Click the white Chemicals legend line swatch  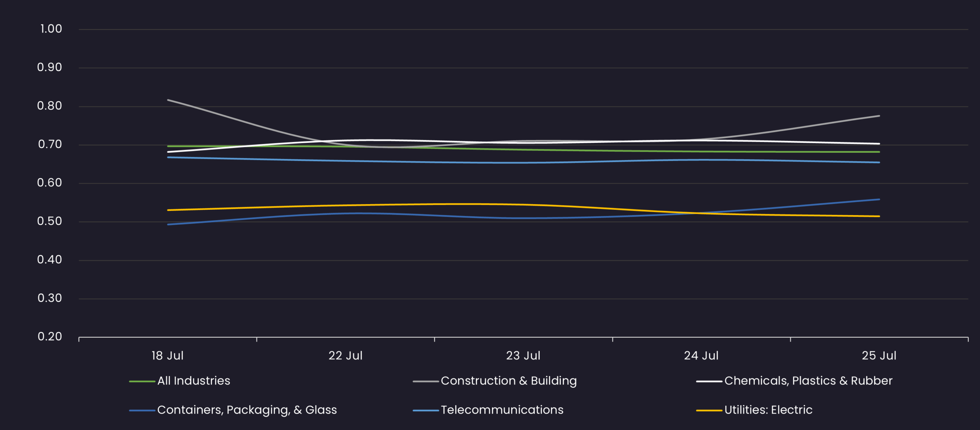point(709,381)
